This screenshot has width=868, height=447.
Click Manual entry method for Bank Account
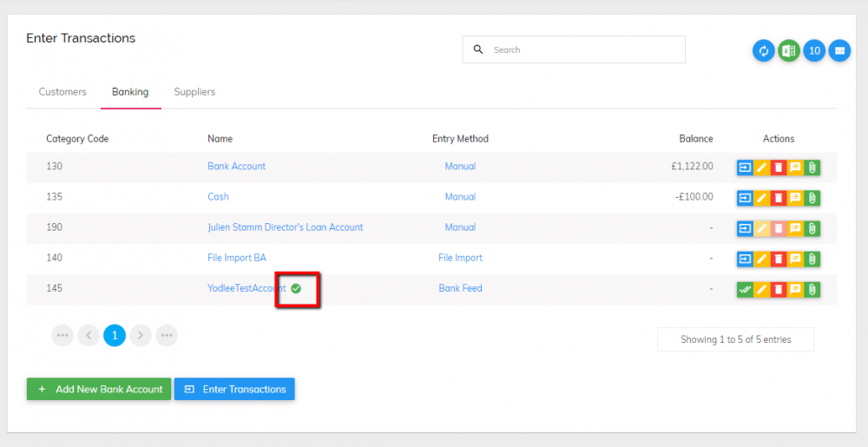point(460,166)
